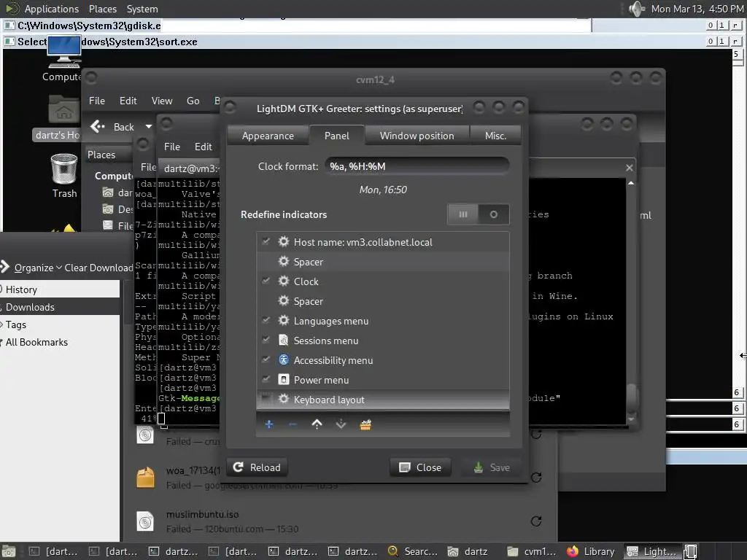The height and width of the screenshot is (560, 747).
Task: Open File menu in cvm12_4 window
Action: (97, 101)
